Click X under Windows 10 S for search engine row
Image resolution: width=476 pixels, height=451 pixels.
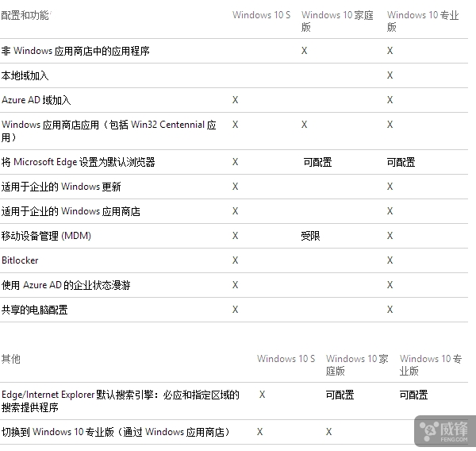tap(263, 395)
